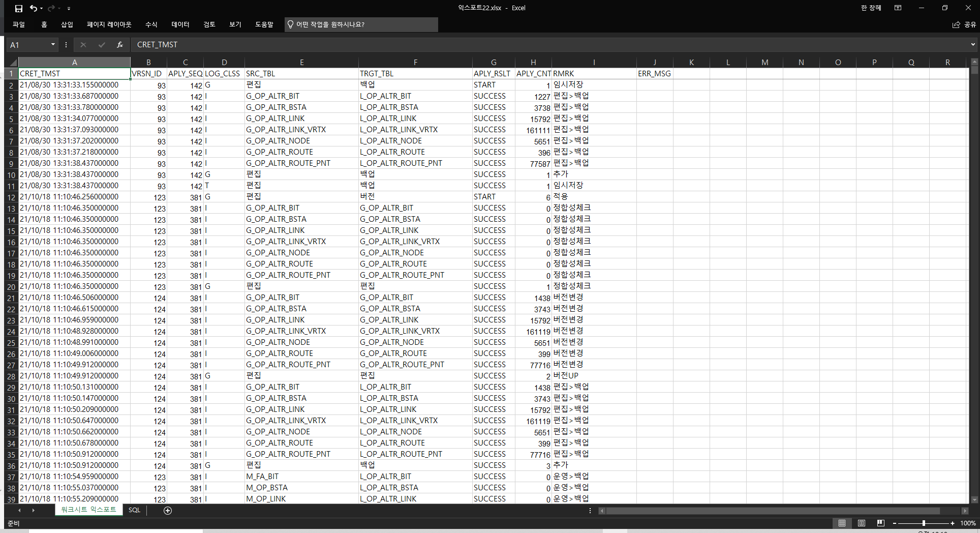Click the New Sheet plus icon

pyautogui.click(x=168, y=510)
